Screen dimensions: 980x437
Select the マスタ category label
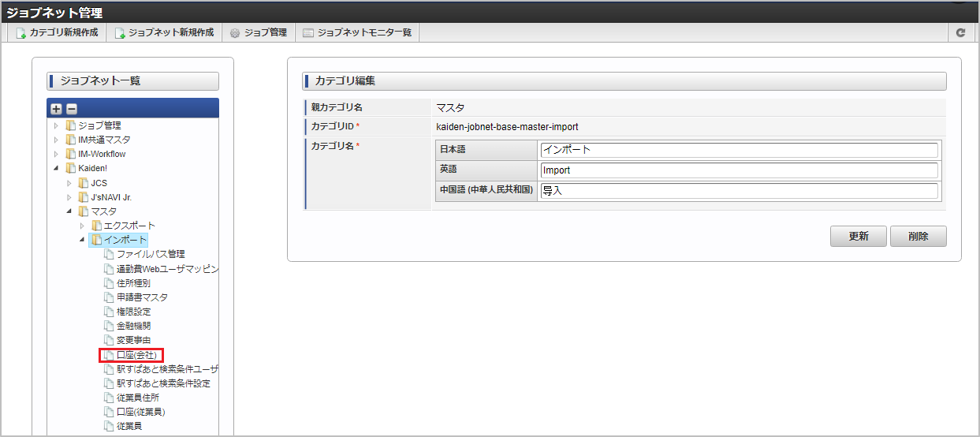tap(103, 211)
